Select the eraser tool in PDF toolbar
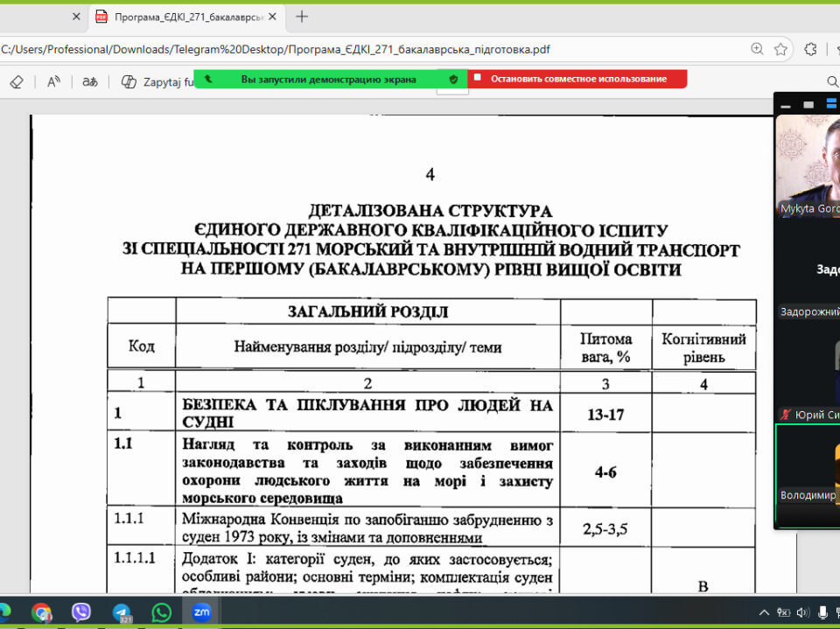 click(x=17, y=82)
